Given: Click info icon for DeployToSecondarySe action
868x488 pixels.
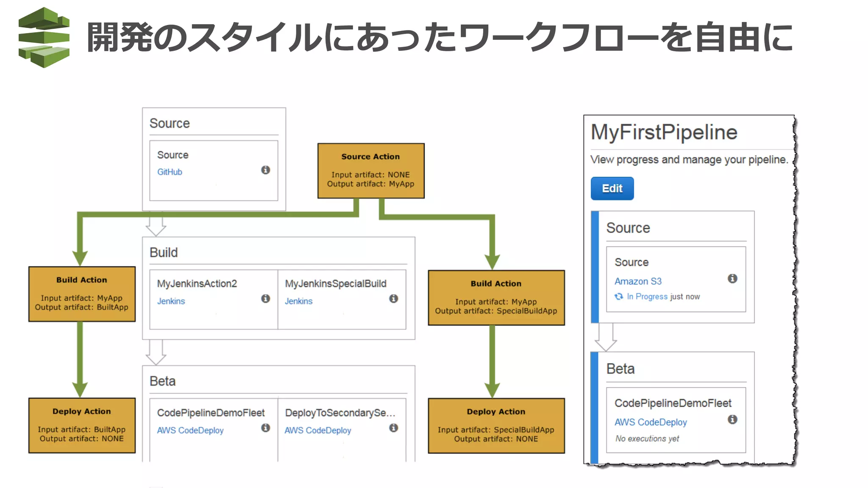Looking at the screenshot, I should click(x=393, y=428).
